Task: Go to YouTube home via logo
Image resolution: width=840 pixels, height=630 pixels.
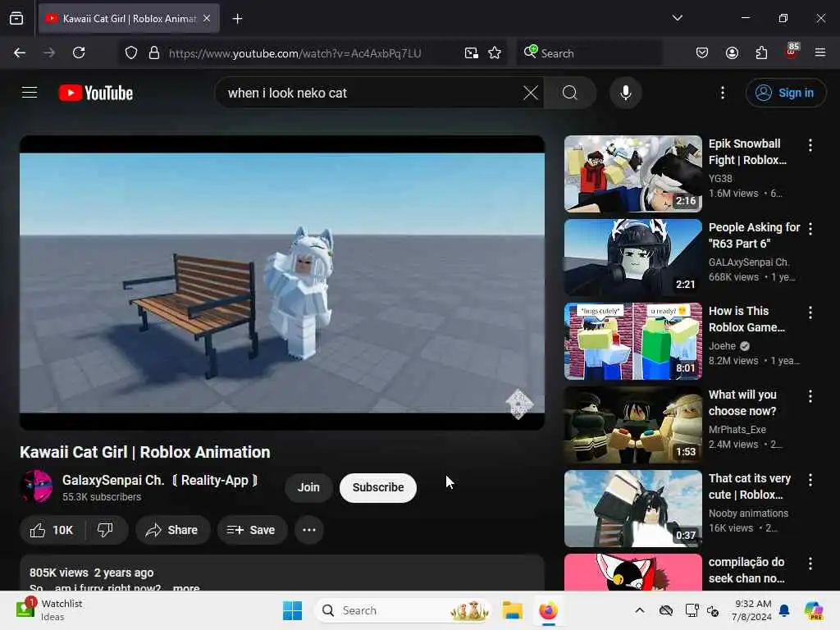Action: [96, 93]
